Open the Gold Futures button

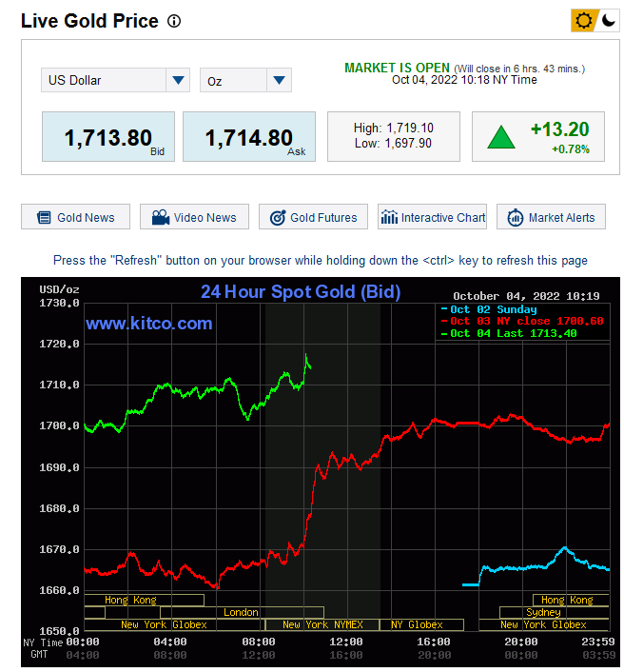coord(313,217)
